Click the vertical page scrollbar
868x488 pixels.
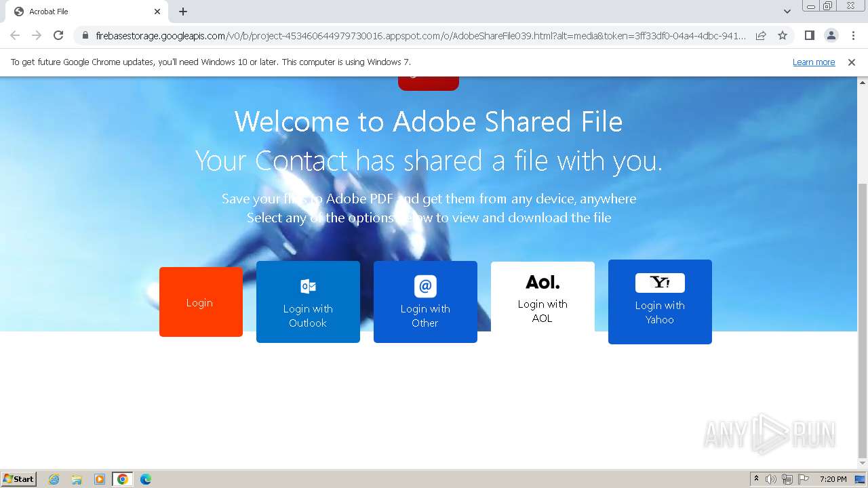coord(863,321)
